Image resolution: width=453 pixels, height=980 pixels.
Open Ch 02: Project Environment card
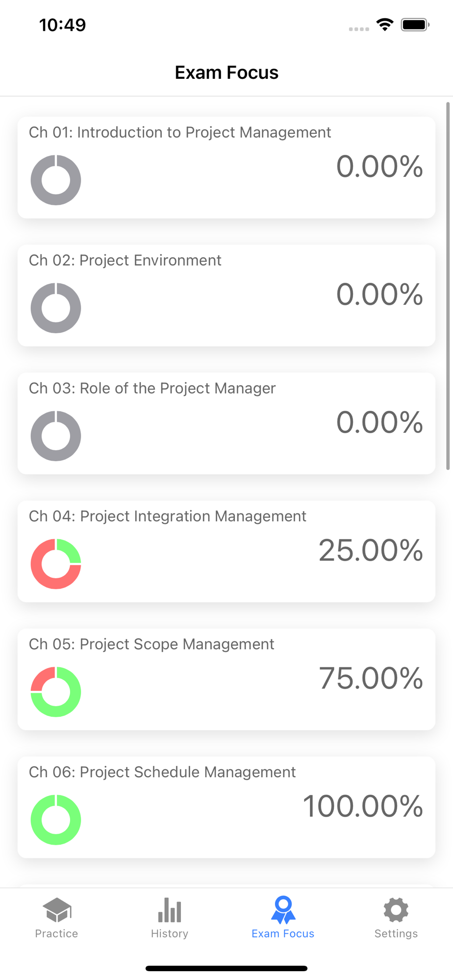(x=226, y=295)
